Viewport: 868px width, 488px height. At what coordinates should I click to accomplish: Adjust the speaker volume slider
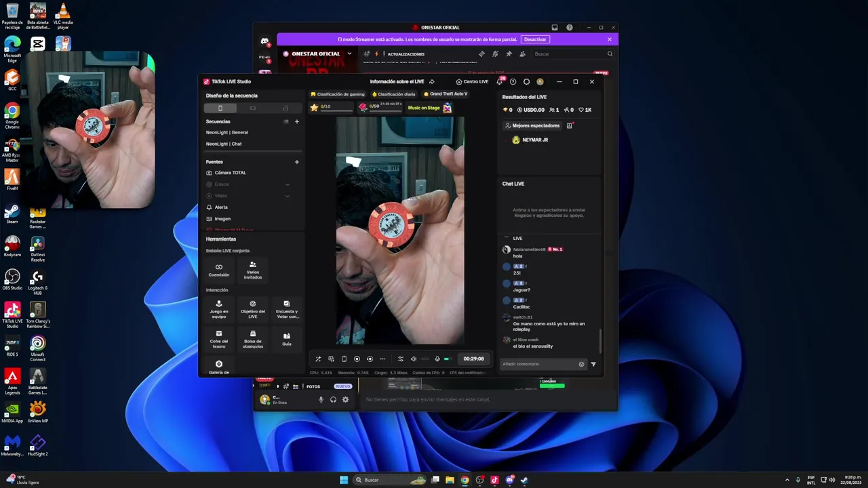425,359
